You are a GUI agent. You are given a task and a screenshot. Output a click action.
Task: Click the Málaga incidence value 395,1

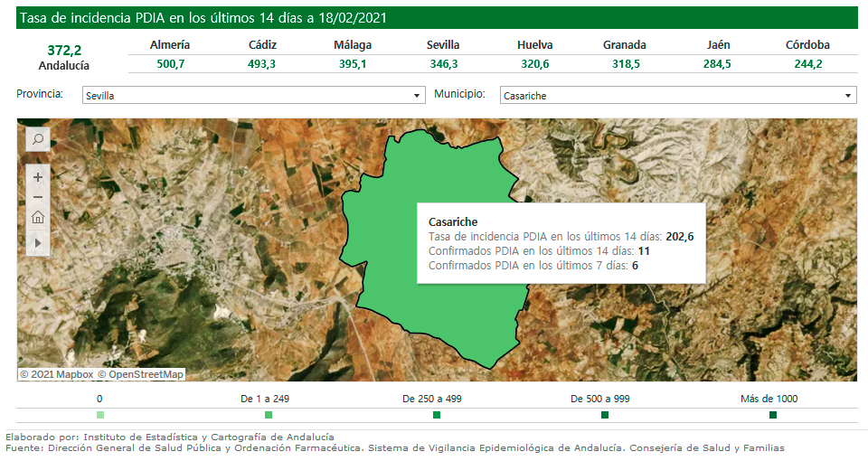click(x=353, y=64)
